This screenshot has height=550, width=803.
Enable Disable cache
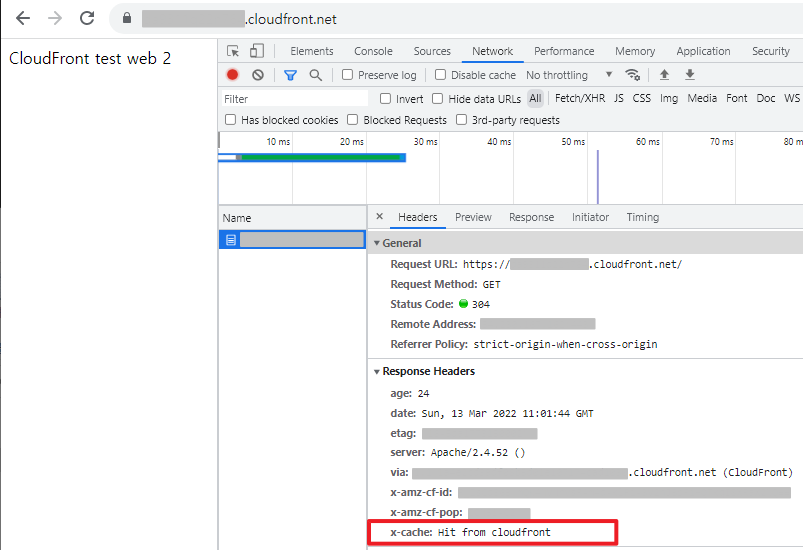tap(440, 75)
